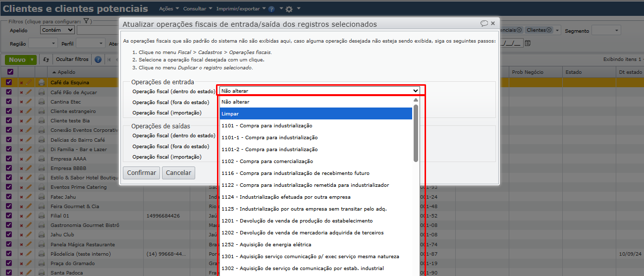Uncheck the Café da Esquina row checkbox
The height and width of the screenshot is (276, 644).
point(9,82)
